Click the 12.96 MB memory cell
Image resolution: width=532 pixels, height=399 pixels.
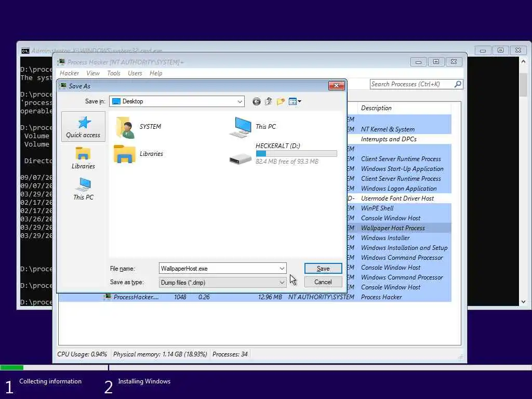point(270,297)
